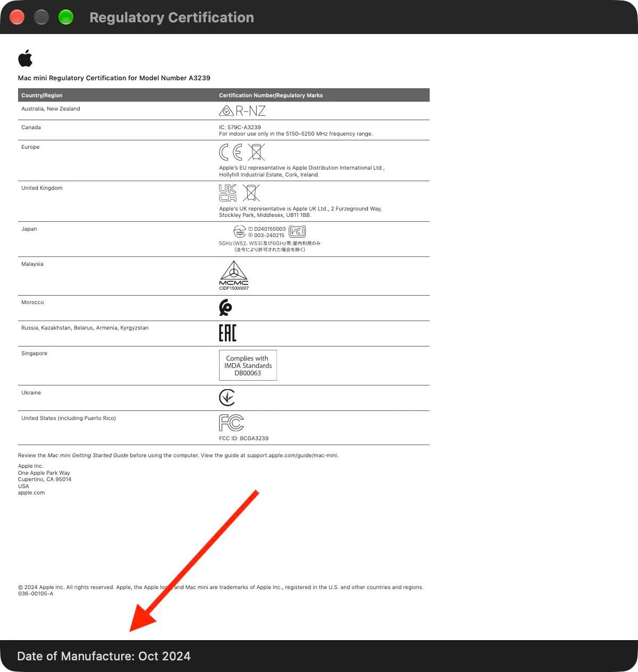Click the 'Canada' row label
Viewport: 638px width, 672px height.
[31, 128]
